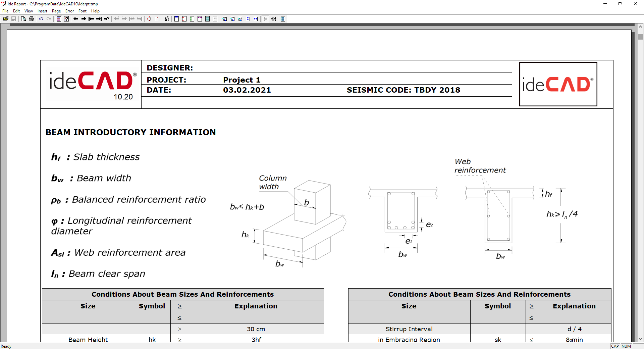
Task: Click 'Longitudinal reinforcement diameter' definition
Action: 121,226
